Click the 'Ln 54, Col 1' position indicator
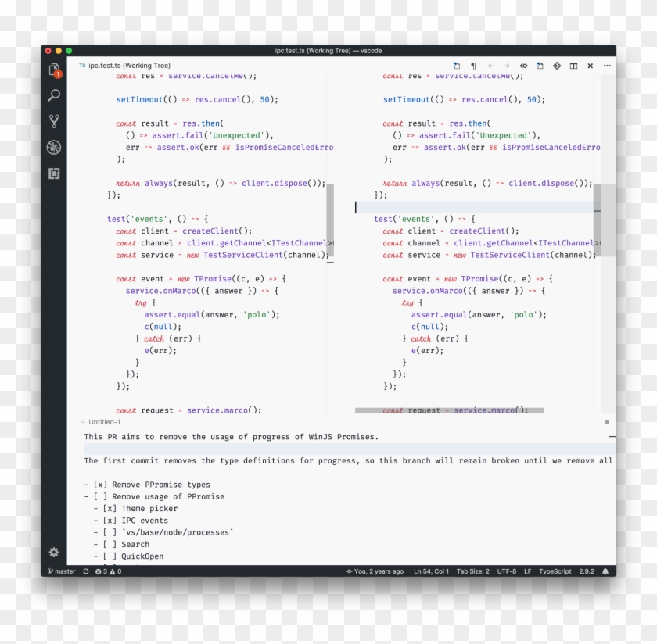 [x=431, y=571]
